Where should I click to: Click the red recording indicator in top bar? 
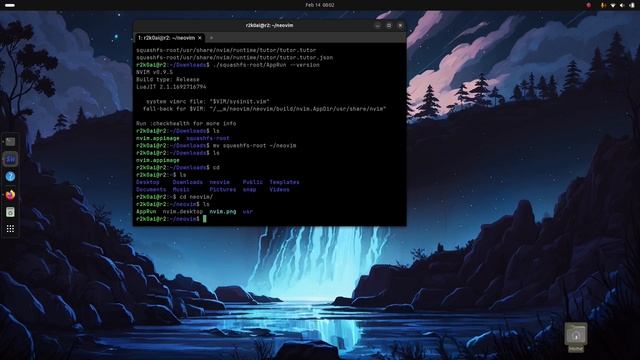(x=588, y=5)
